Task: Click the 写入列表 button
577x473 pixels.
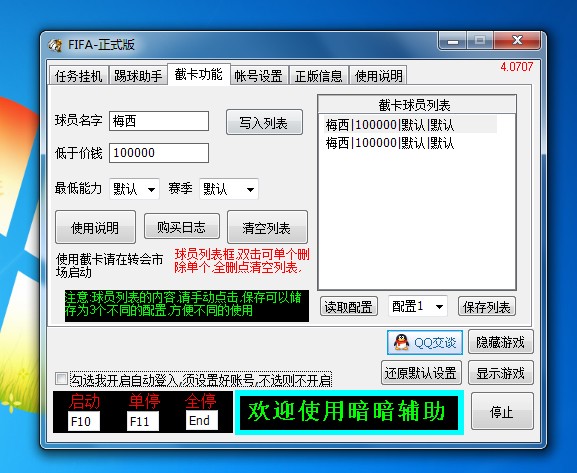Action: pyautogui.click(x=264, y=123)
